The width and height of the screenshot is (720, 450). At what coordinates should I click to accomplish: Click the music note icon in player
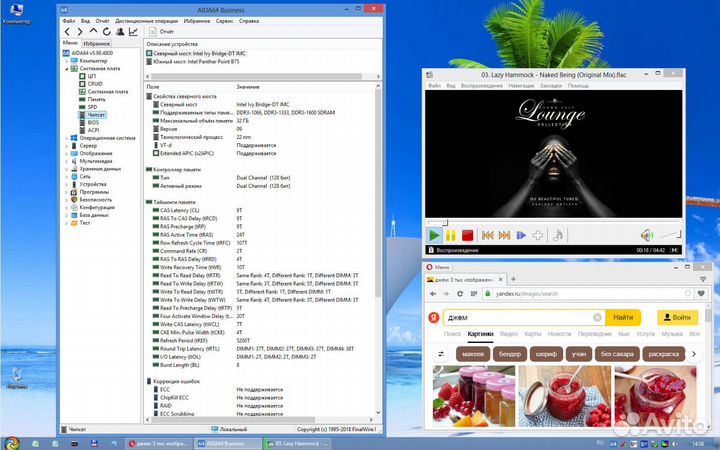(557, 236)
